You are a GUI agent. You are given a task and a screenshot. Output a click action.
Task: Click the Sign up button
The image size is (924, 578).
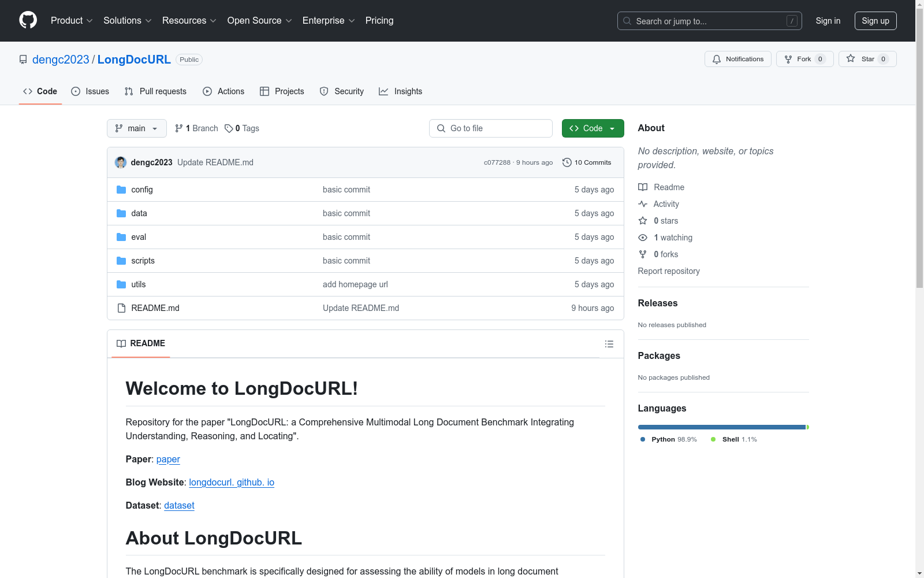[x=875, y=21]
